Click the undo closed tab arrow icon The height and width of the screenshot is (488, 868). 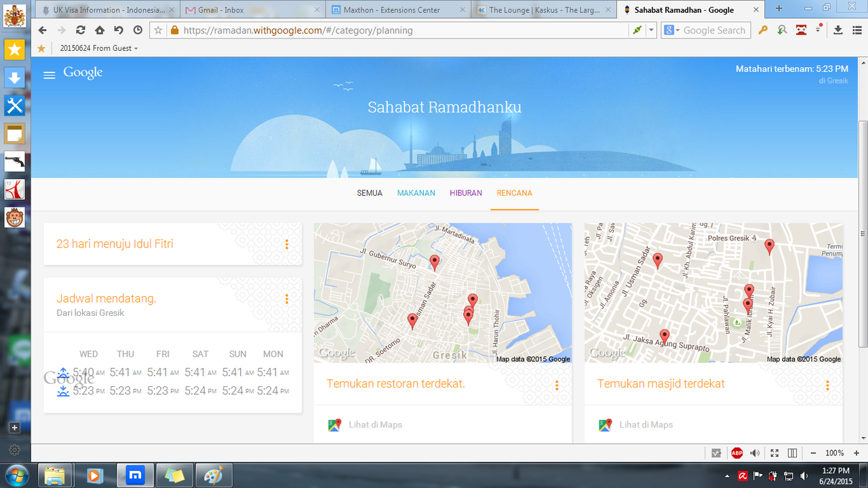tap(119, 30)
